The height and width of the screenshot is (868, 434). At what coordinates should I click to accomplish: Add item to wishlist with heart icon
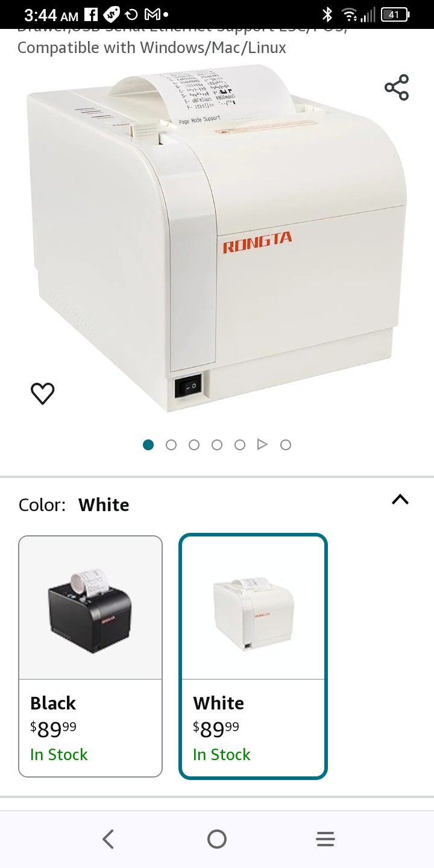43,394
